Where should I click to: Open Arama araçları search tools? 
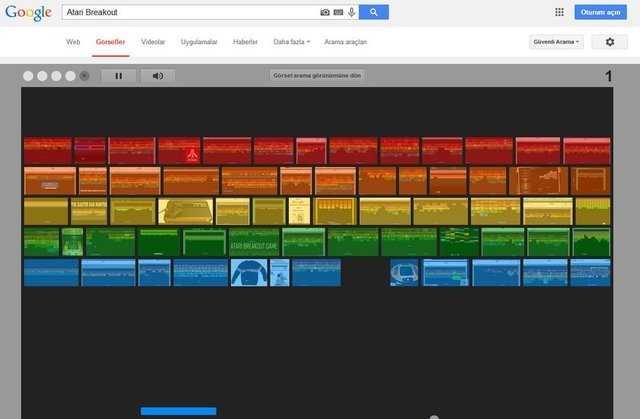point(345,42)
